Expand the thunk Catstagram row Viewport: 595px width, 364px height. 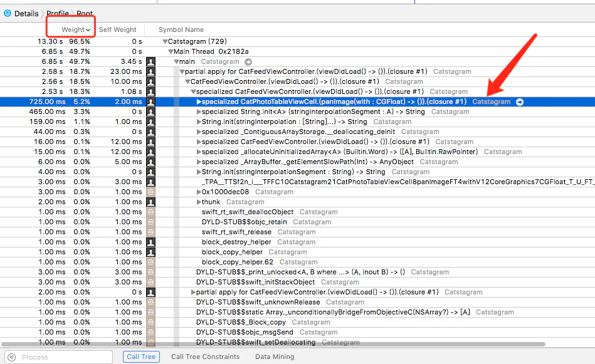[x=199, y=202]
